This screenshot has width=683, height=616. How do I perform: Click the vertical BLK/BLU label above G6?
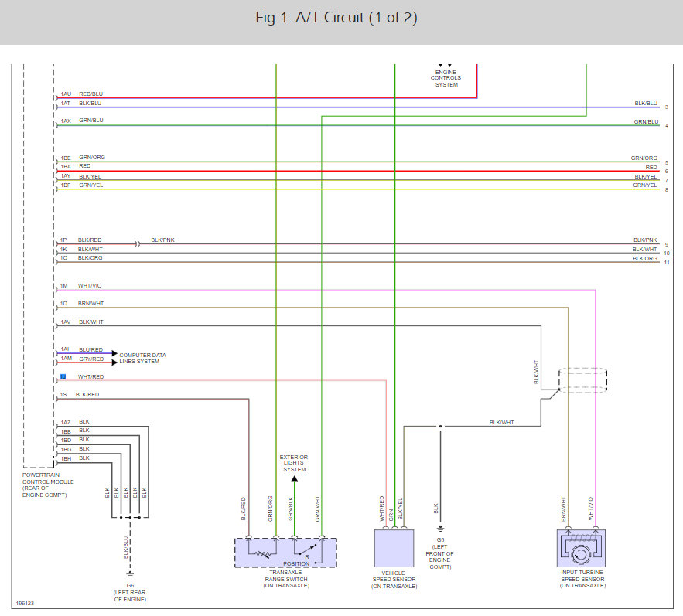(126, 547)
